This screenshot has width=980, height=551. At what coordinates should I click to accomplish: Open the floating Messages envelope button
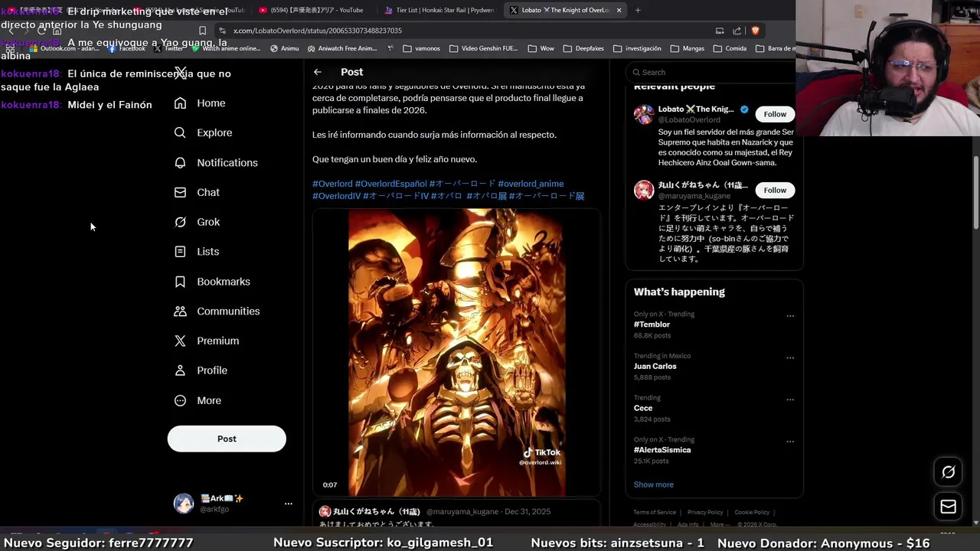948,507
